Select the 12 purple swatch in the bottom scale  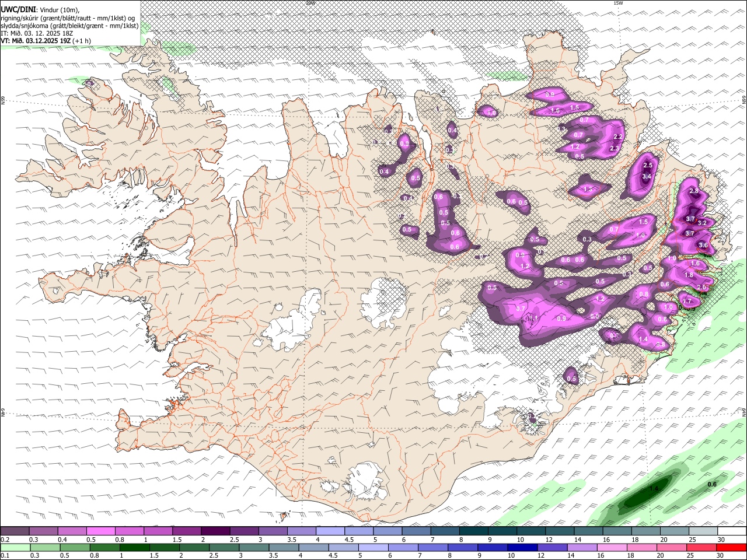pos(552,548)
